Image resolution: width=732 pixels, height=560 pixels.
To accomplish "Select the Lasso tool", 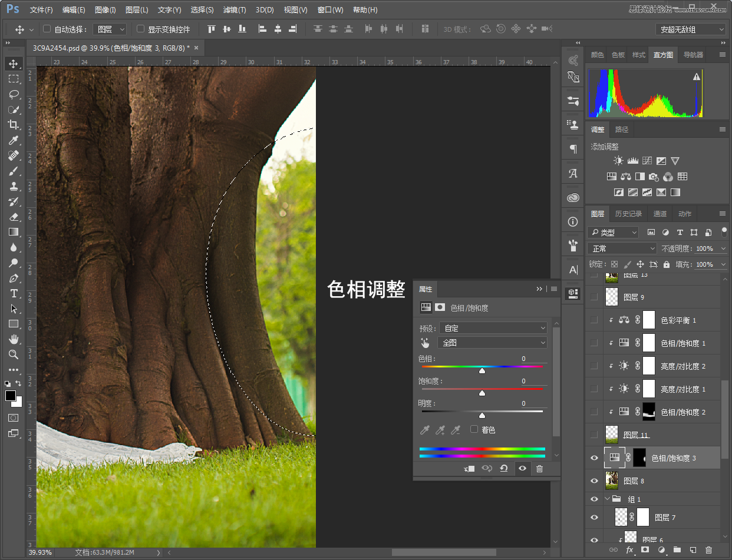I will click(13, 94).
